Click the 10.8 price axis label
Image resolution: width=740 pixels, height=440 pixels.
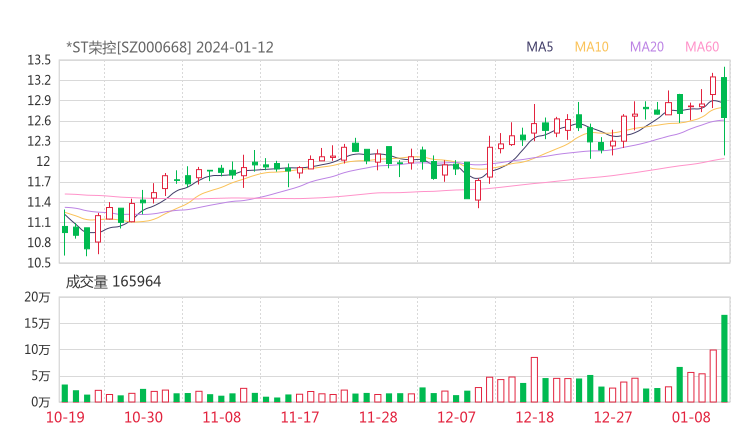[39, 243]
